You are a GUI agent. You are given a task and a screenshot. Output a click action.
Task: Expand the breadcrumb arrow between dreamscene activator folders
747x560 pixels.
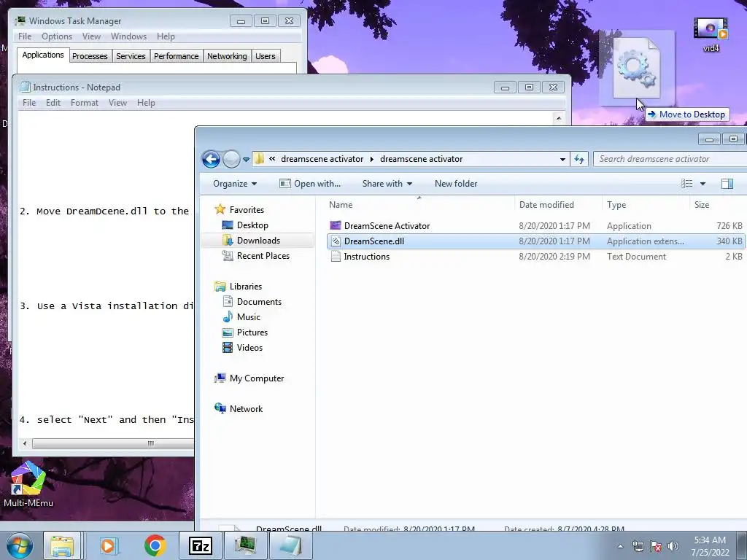[x=372, y=159]
